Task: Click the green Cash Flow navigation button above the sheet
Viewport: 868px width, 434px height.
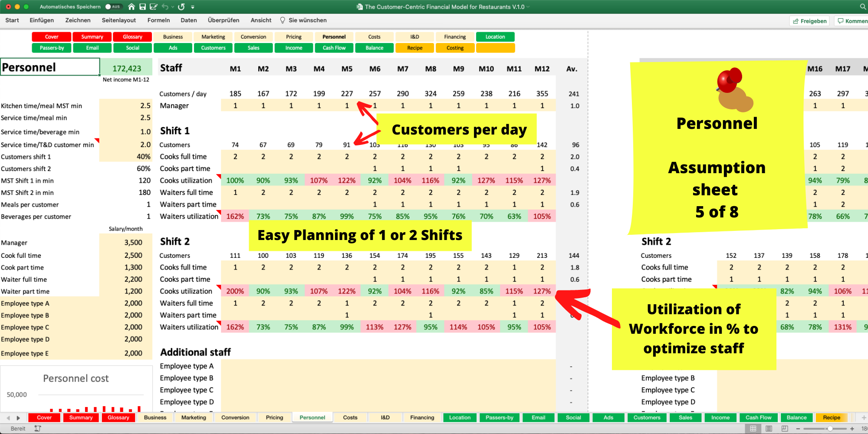Action: (334, 48)
